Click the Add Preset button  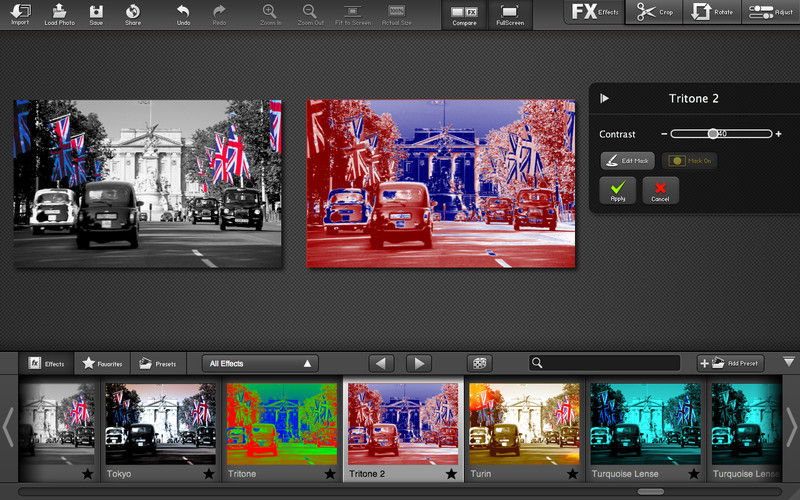point(730,363)
